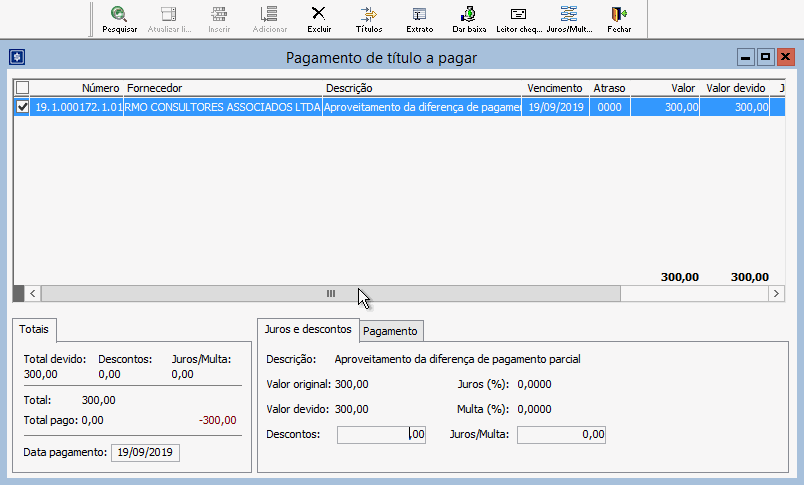This screenshot has width=804, height=485.
Task: Switch to the Pagamento tab
Action: 391,331
